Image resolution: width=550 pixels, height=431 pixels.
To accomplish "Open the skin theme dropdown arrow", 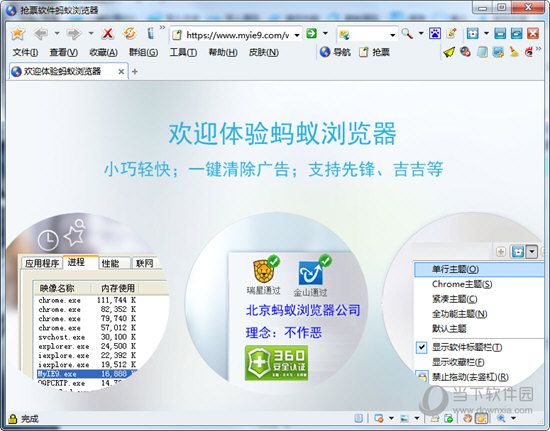I will click(486, 34).
